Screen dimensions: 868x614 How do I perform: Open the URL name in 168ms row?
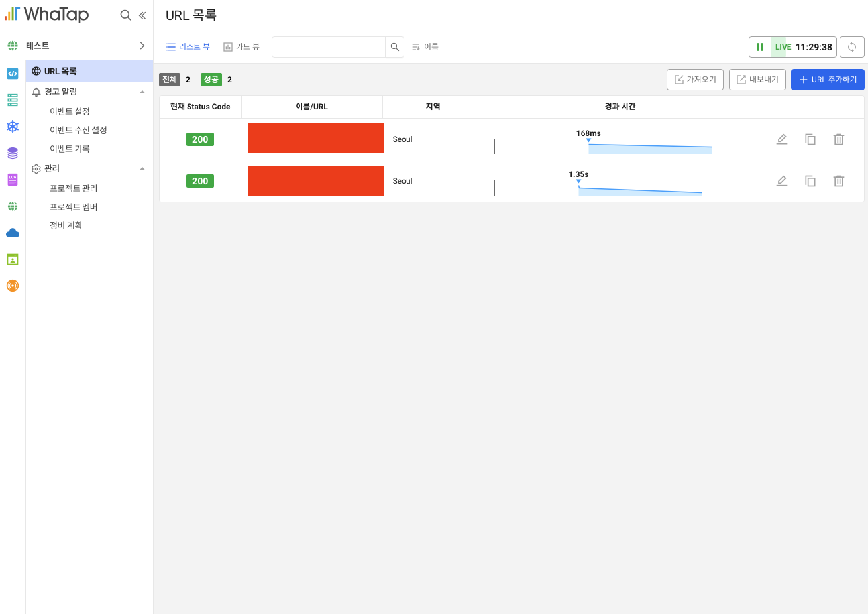click(x=315, y=139)
